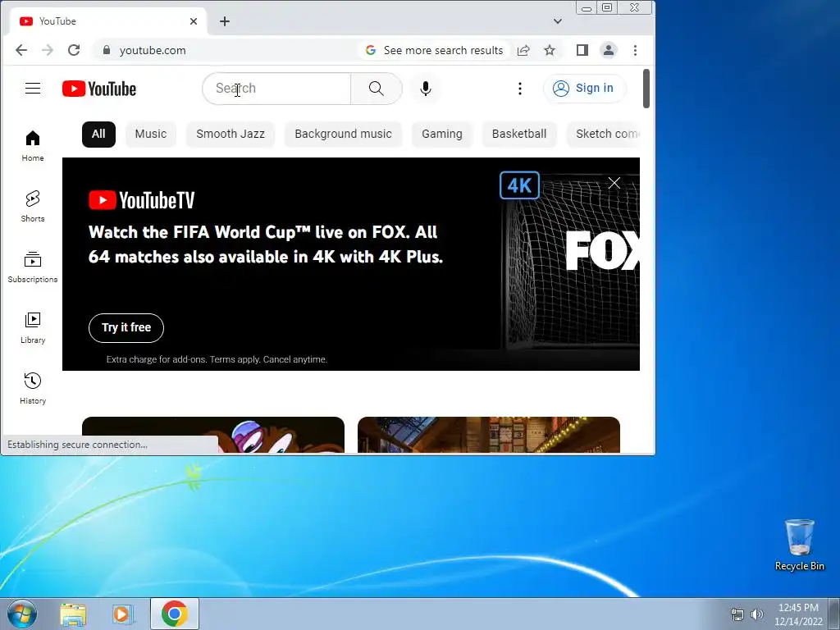This screenshot has height=630, width=840.
Task: Start voice search with microphone icon
Action: pyautogui.click(x=426, y=89)
